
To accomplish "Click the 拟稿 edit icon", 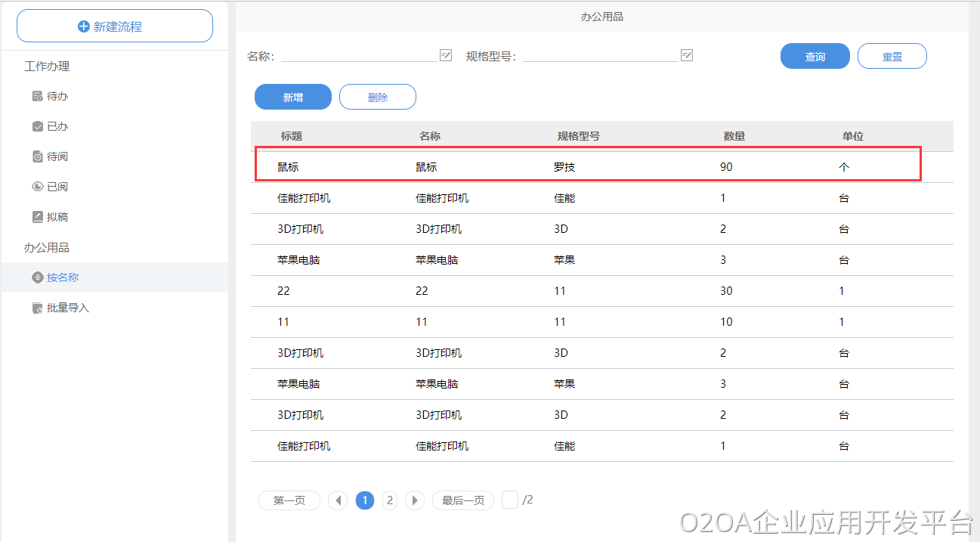I will (x=38, y=217).
